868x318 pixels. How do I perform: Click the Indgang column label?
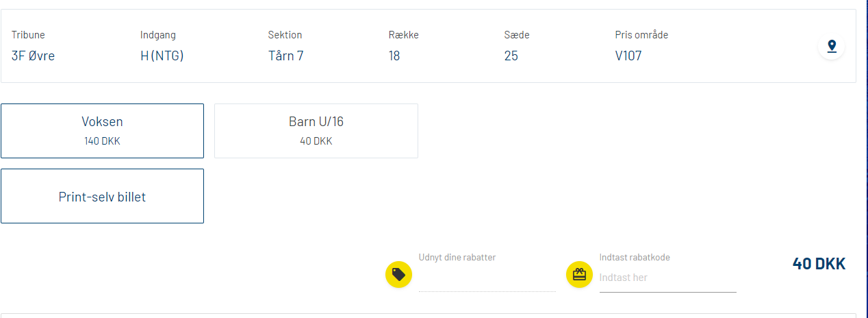point(158,35)
